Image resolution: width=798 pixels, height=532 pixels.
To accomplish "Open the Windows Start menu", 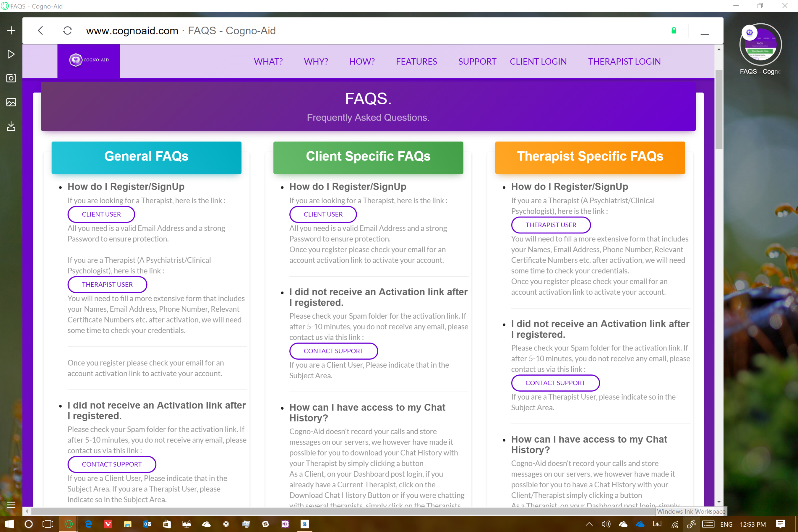I will tap(9, 524).
